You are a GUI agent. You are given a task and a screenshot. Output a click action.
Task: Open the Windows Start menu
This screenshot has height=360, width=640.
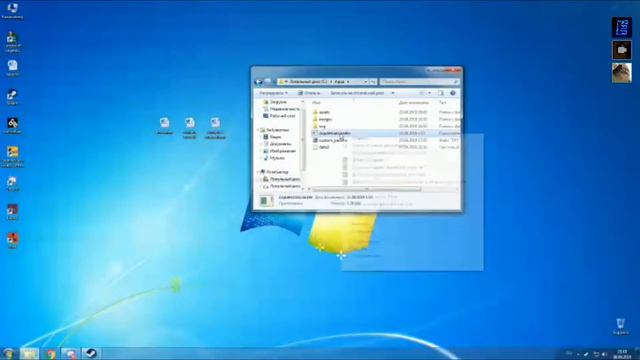(x=8, y=353)
